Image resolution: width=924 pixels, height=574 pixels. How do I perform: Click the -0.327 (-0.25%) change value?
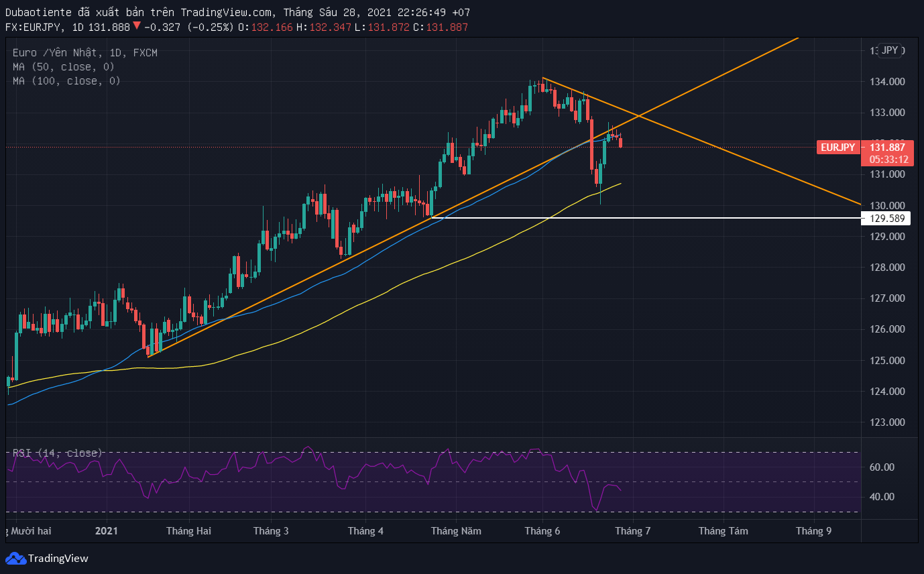point(188,27)
